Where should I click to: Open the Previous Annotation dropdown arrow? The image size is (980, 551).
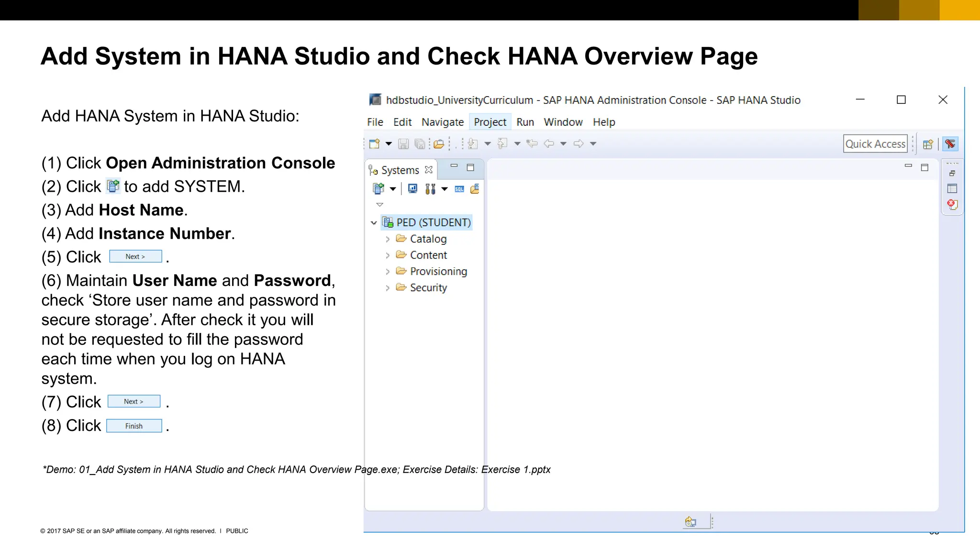tap(517, 143)
